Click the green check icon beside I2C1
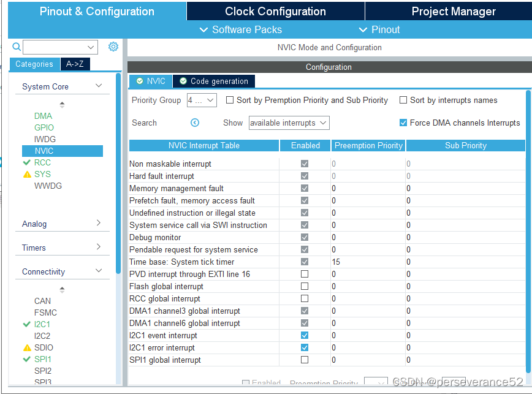532x394 pixels. (27, 324)
